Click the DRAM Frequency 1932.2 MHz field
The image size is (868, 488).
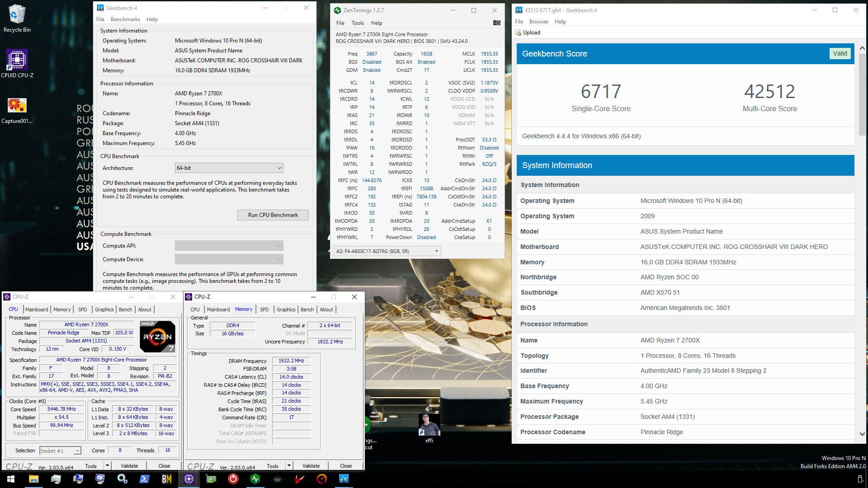pyautogui.click(x=291, y=361)
